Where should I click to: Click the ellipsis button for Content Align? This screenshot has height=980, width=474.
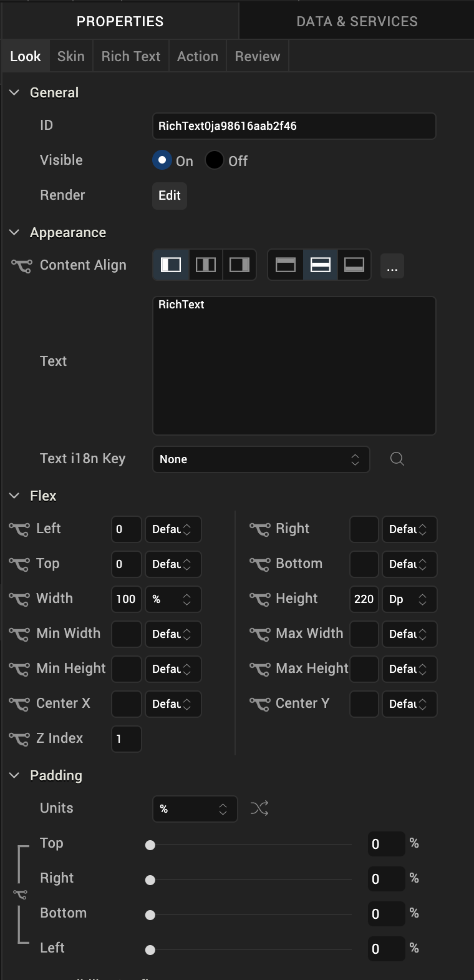point(392,266)
